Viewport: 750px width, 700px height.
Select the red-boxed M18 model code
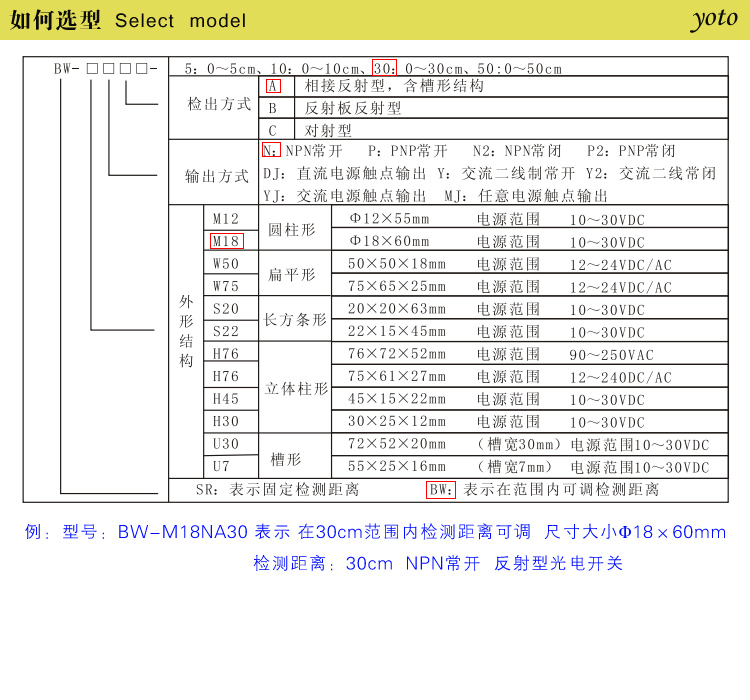225,241
